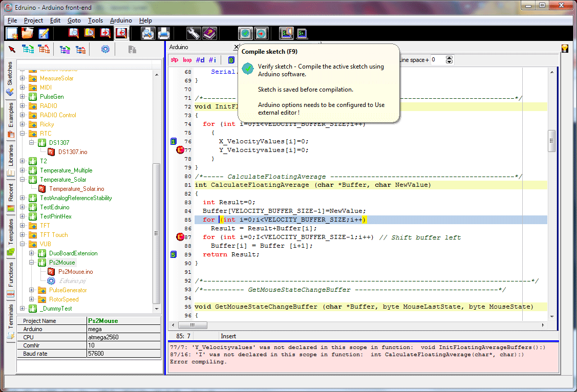Switch to the Templates side tab
This screenshot has height=392, width=577.
tap(11, 237)
